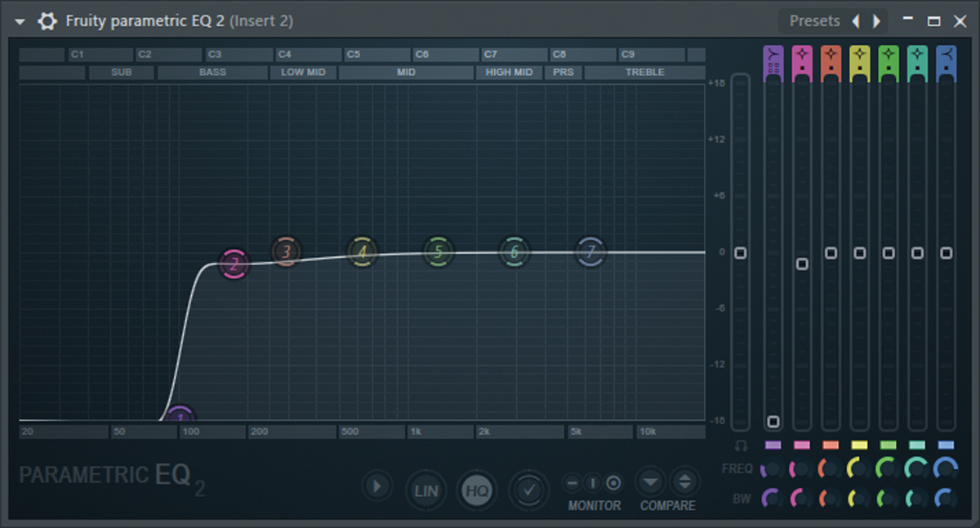
Task: Select EQ band node 6
Action: pos(514,251)
